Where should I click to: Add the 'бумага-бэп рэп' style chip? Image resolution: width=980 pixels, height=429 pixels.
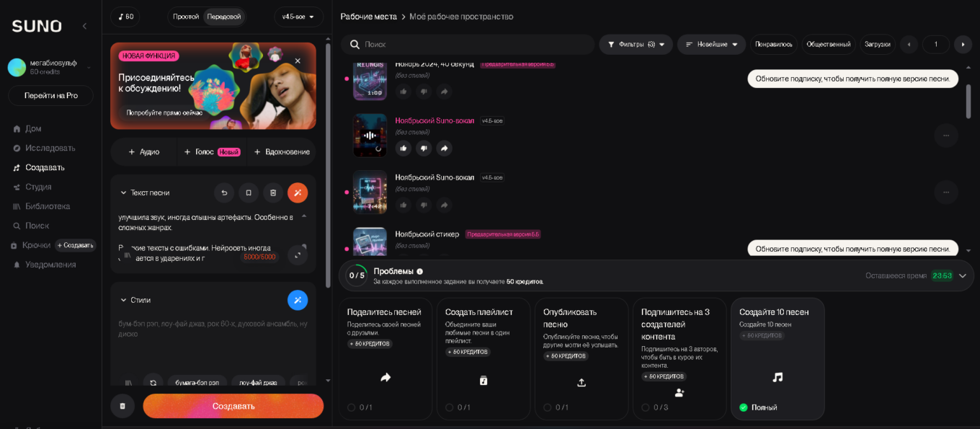point(197,383)
